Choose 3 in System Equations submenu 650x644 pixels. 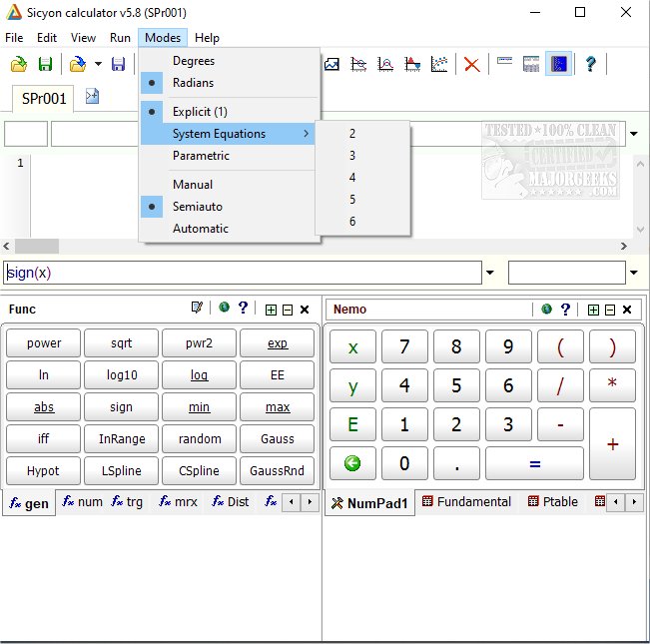pos(362,156)
